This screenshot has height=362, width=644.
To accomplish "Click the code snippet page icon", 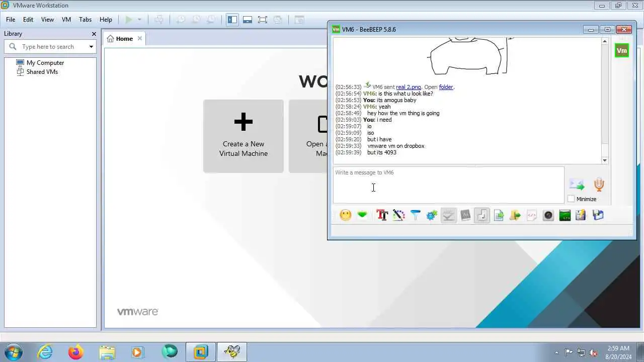I will click(532, 215).
